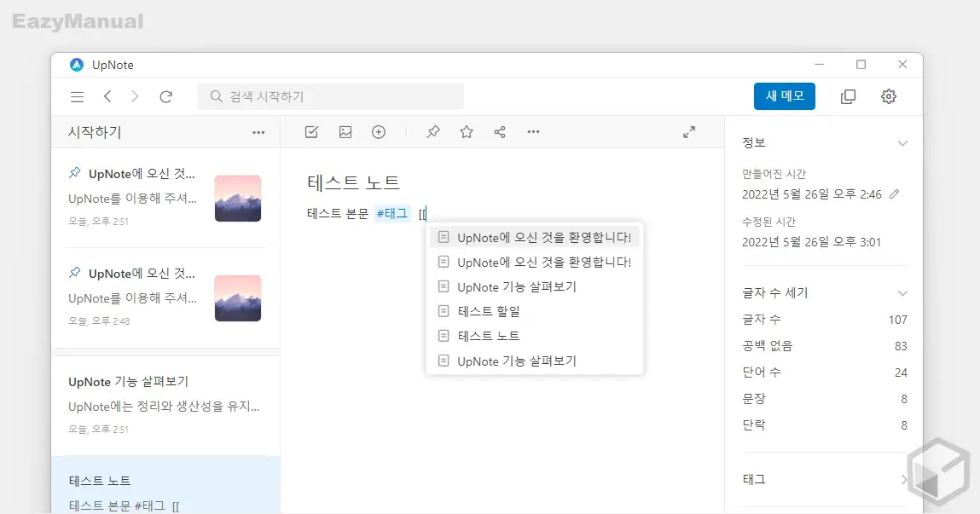The image size is (980, 514).
Task: Insert a checkbox via toolbar icon
Action: [x=311, y=132]
